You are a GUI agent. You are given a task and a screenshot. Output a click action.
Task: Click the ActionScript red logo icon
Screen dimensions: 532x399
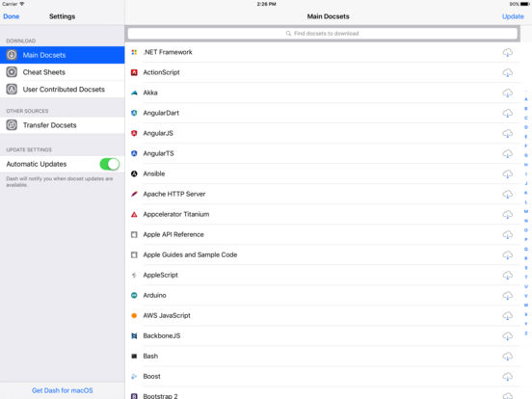(134, 72)
